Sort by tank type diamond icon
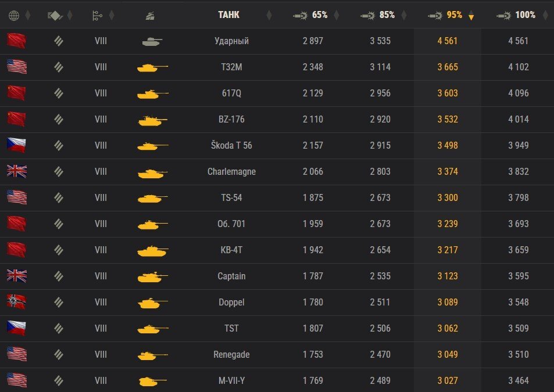 55,16
